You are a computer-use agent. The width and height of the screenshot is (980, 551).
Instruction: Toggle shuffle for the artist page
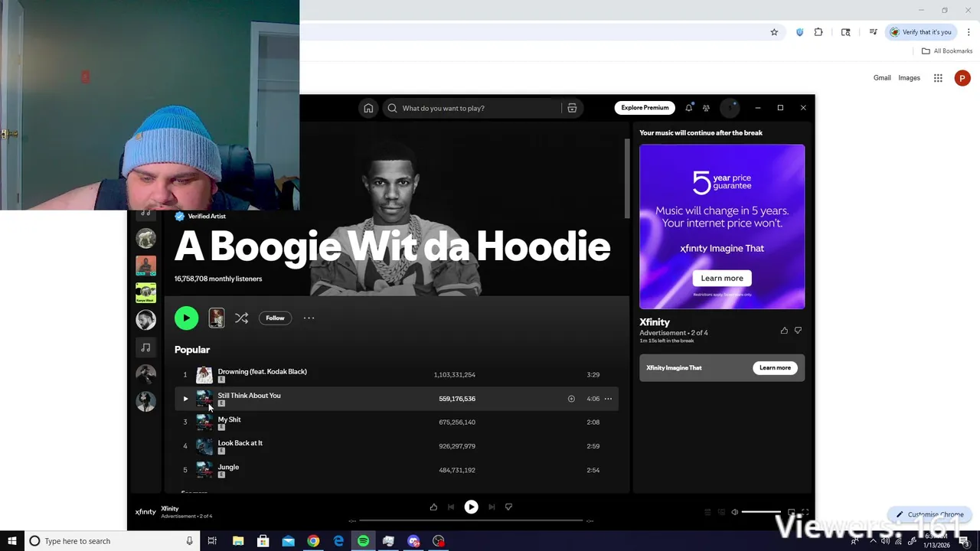[x=241, y=318]
